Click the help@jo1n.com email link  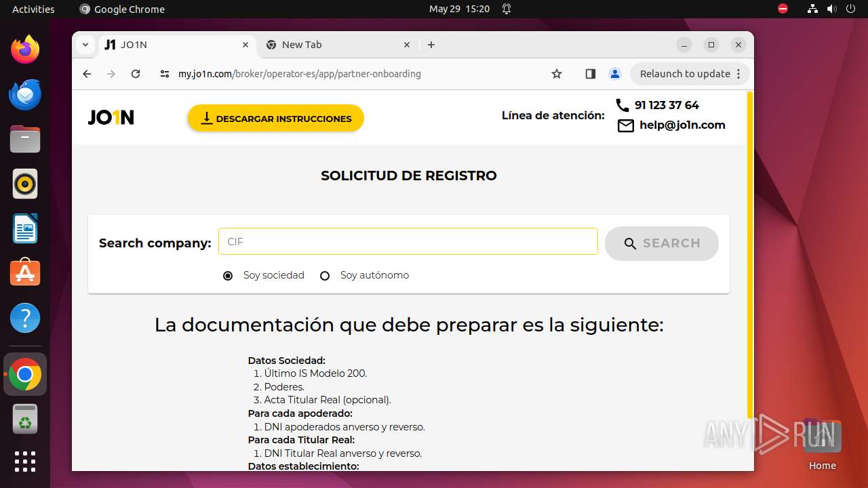682,125
